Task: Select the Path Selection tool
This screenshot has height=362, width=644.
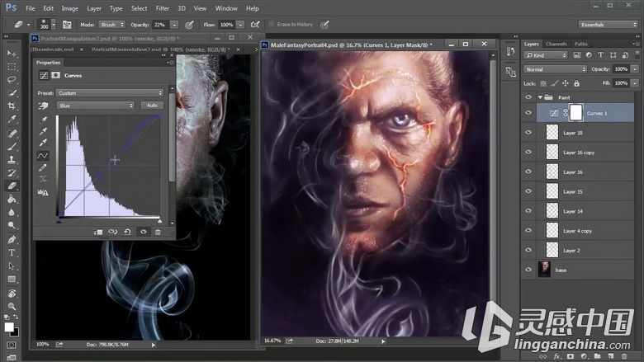Action: tap(12, 266)
